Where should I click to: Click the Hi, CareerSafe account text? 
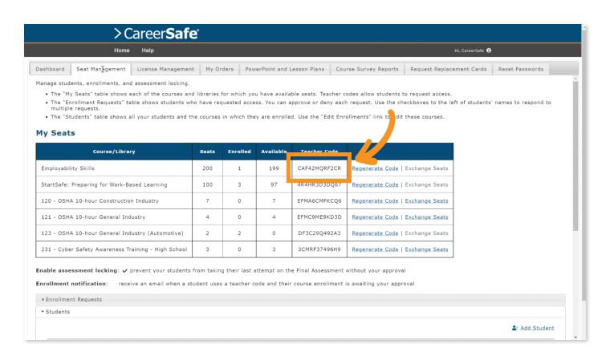(470, 51)
